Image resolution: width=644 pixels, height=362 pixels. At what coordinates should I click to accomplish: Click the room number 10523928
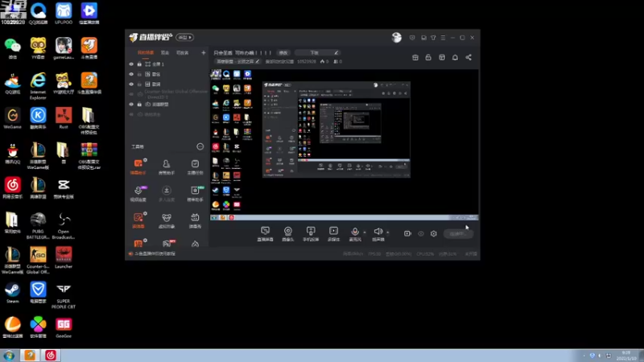click(x=307, y=62)
